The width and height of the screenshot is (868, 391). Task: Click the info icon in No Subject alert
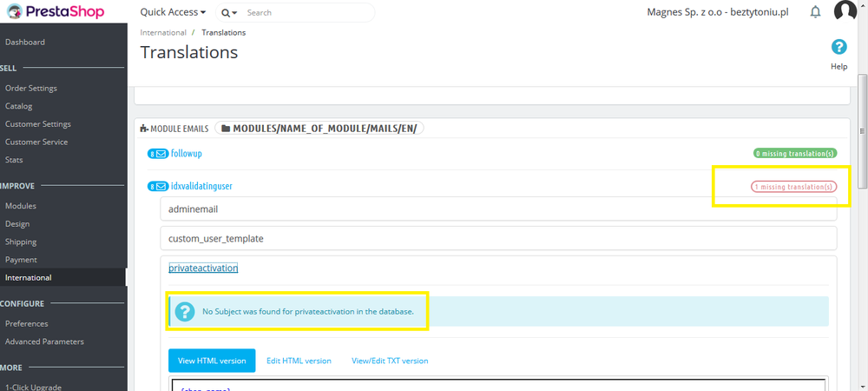[x=185, y=312]
